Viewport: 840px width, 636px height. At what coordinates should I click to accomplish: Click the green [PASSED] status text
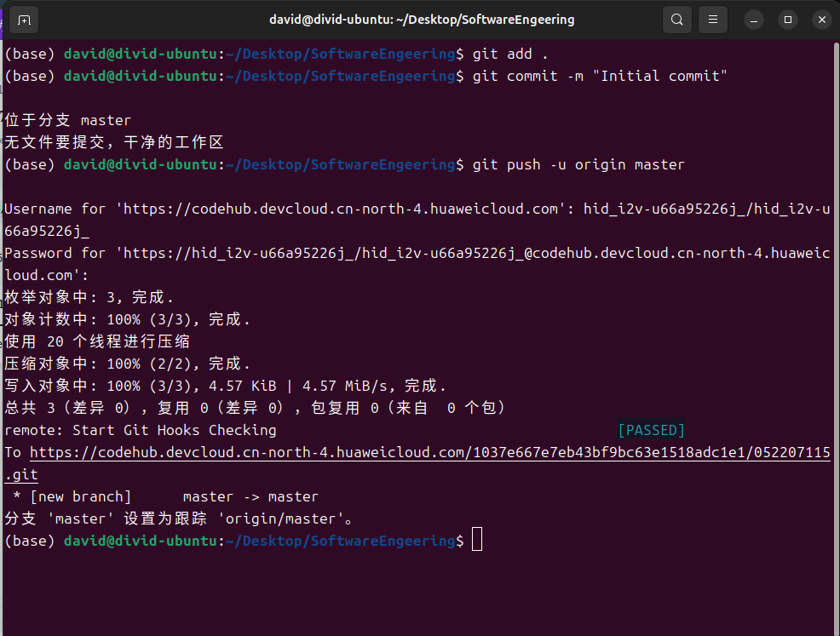pos(651,430)
